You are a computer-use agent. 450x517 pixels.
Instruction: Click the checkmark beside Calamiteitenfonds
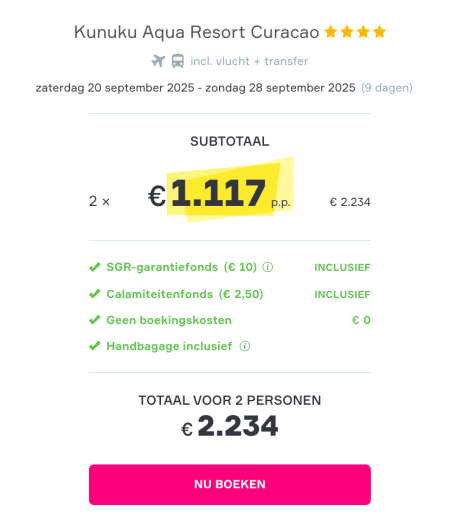[x=95, y=294]
